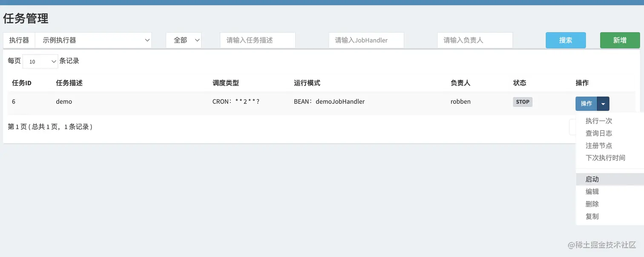Click the demo task description cell
The height and width of the screenshot is (257, 644).
[64, 102]
